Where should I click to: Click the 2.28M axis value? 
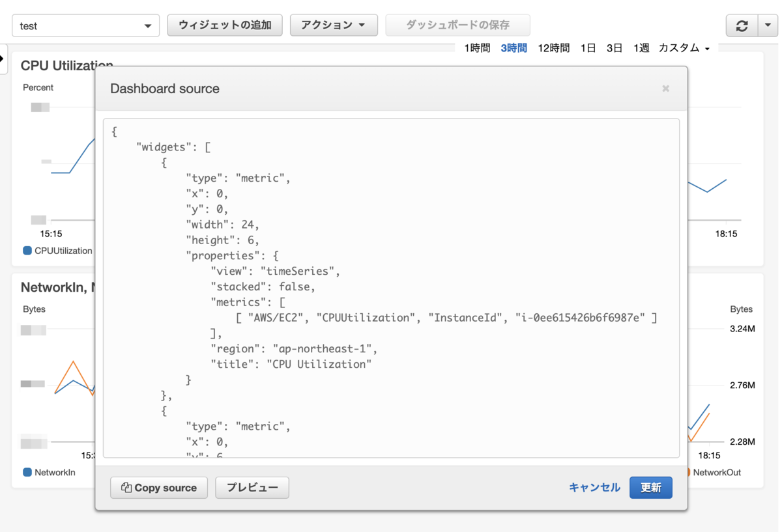[x=742, y=442]
